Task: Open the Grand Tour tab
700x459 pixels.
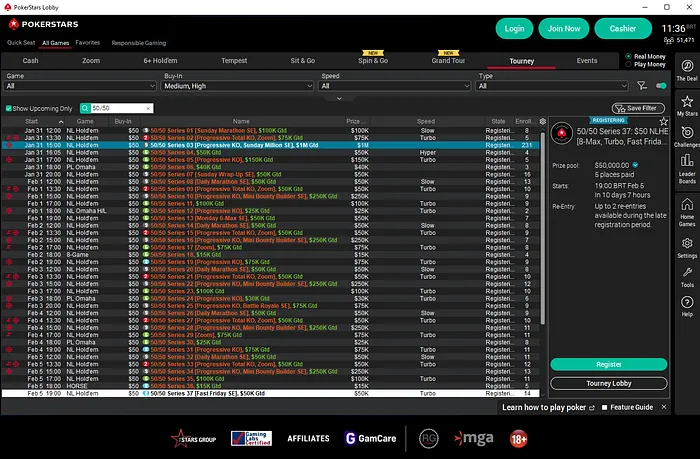Action: [x=448, y=61]
